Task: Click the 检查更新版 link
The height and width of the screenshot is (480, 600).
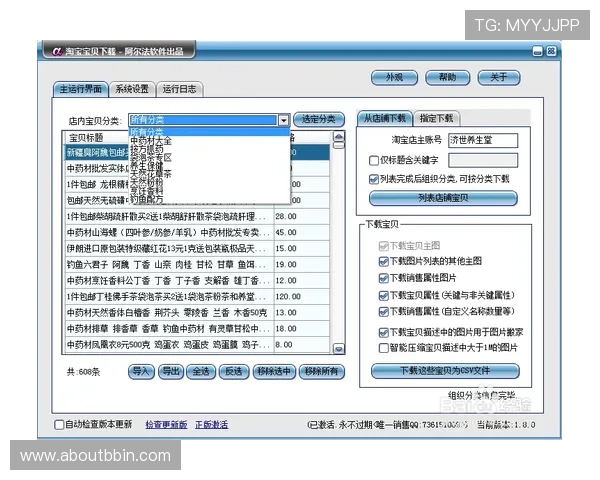Action: [166, 425]
